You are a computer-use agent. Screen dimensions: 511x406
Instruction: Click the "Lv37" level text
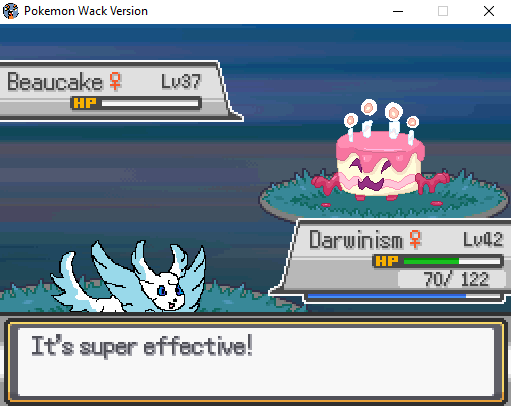(x=181, y=81)
